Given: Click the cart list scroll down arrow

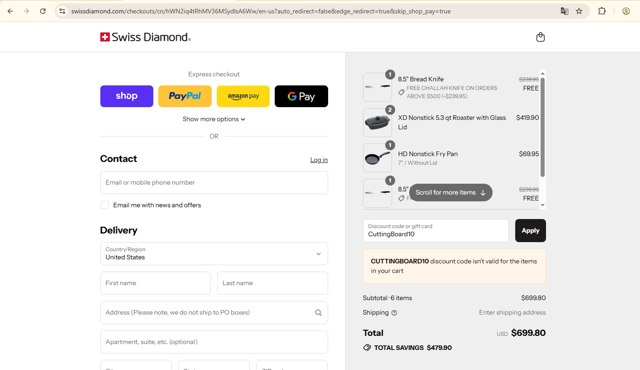Looking at the screenshot, I should tap(542, 205).
